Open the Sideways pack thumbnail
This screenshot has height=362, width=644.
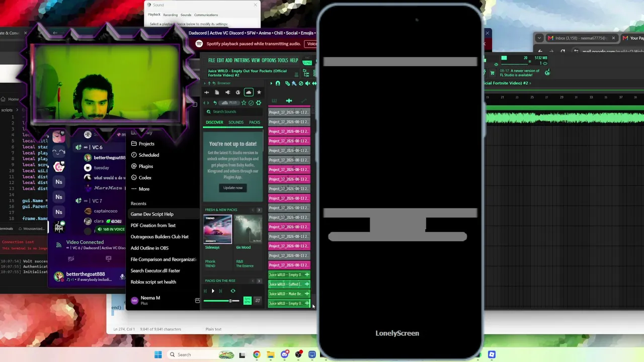(217, 229)
